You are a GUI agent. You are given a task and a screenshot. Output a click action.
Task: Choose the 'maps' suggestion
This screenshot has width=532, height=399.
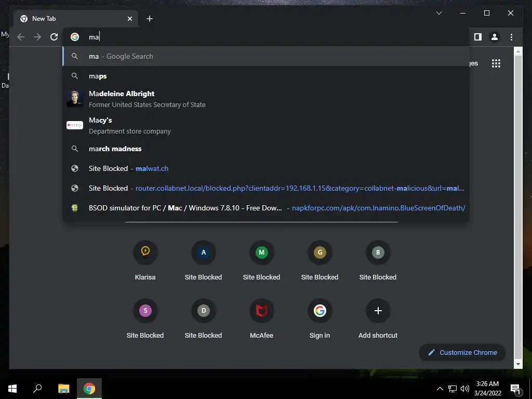pos(266,76)
